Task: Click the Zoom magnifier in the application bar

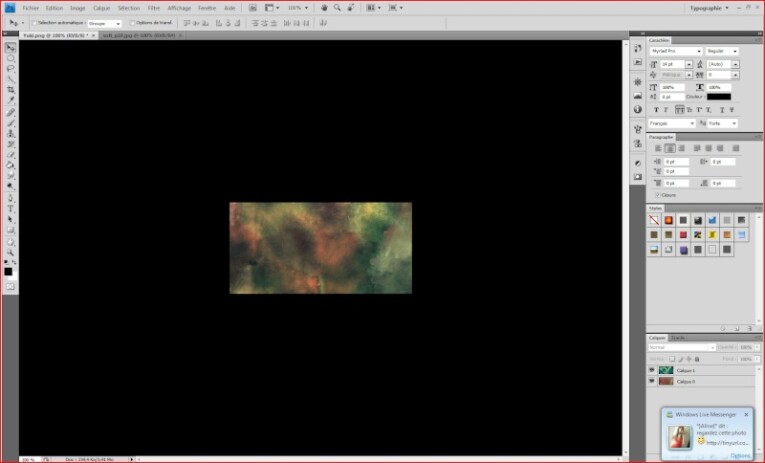Action: (x=337, y=8)
